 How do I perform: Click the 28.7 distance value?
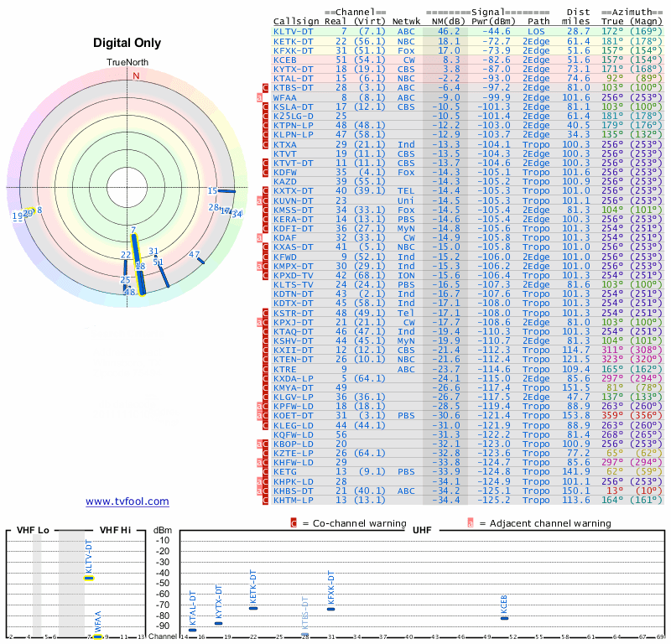point(579,32)
